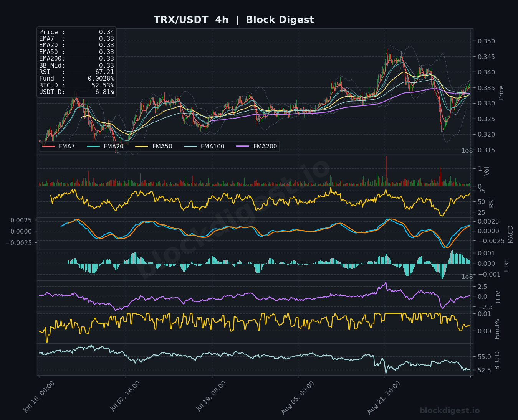Click the OBV panel axis label
The image size is (518, 420).
498,297
